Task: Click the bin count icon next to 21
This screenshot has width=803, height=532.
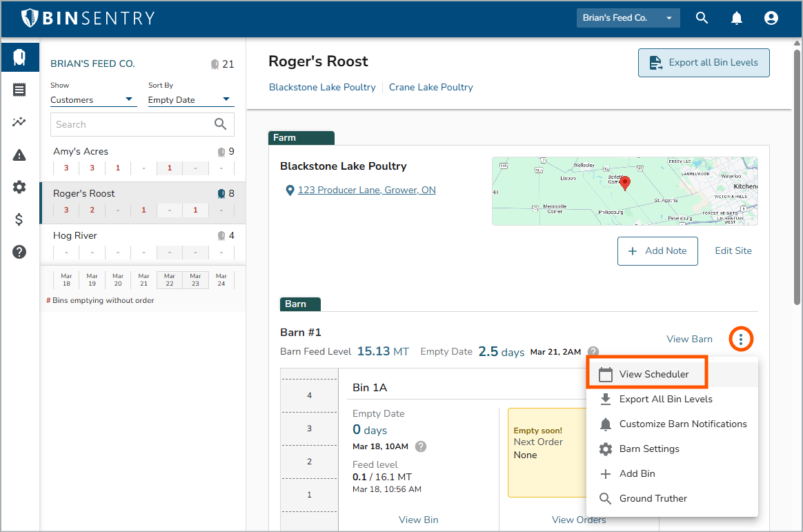Action: click(x=215, y=64)
